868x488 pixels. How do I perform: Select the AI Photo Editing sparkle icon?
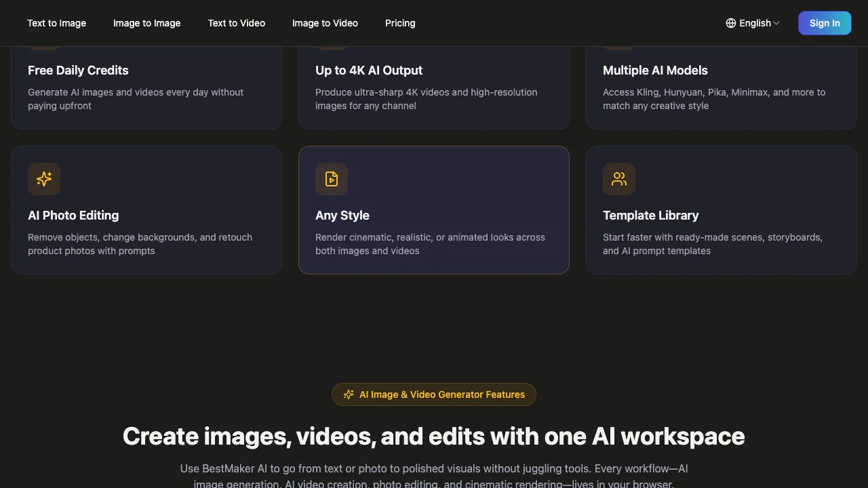coord(44,179)
